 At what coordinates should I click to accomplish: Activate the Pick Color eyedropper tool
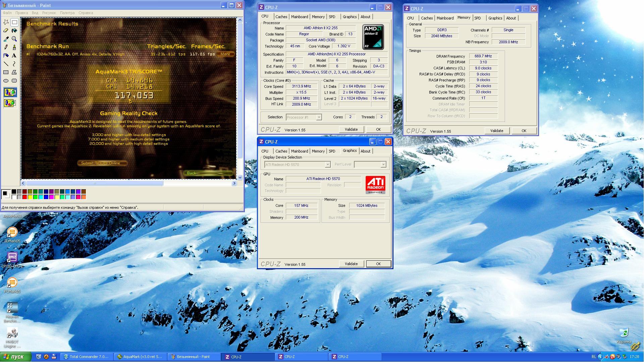pos(6,39)
